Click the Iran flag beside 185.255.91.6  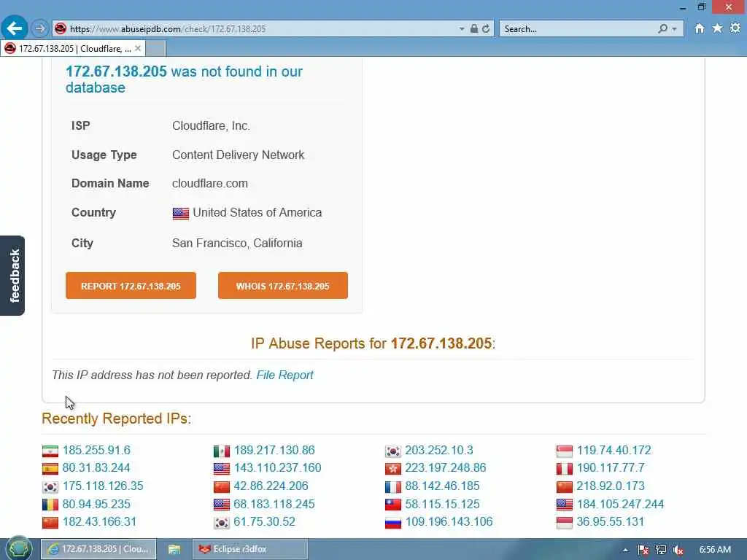(x=50, y=451)
